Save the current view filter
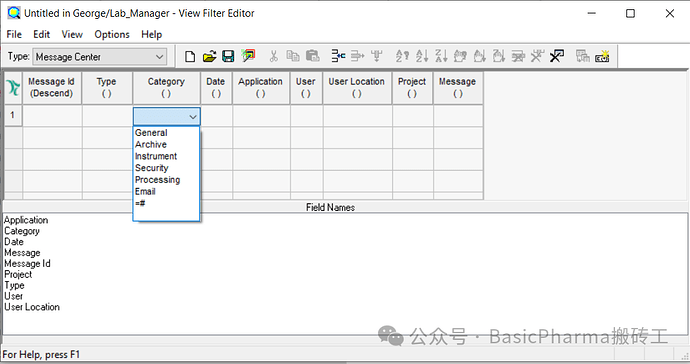 pyautogui.click(x=228, y=56)
